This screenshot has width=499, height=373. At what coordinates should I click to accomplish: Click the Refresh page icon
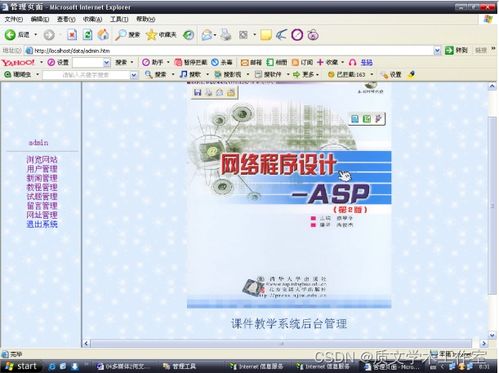tap(88, 34)
